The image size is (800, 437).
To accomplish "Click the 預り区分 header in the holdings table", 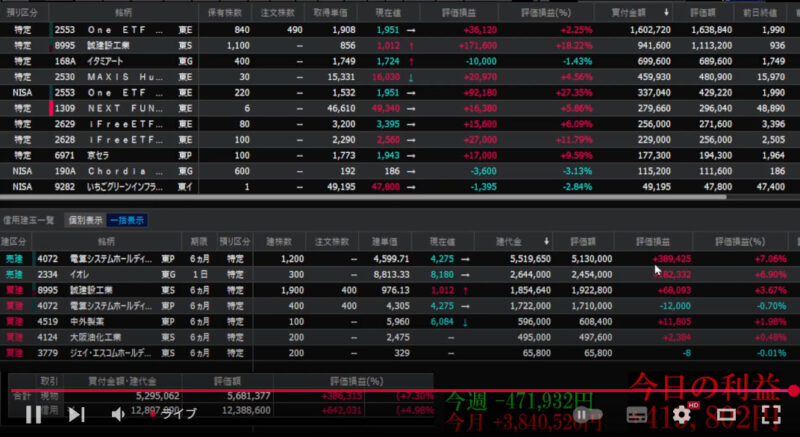I will coord(22,12).
